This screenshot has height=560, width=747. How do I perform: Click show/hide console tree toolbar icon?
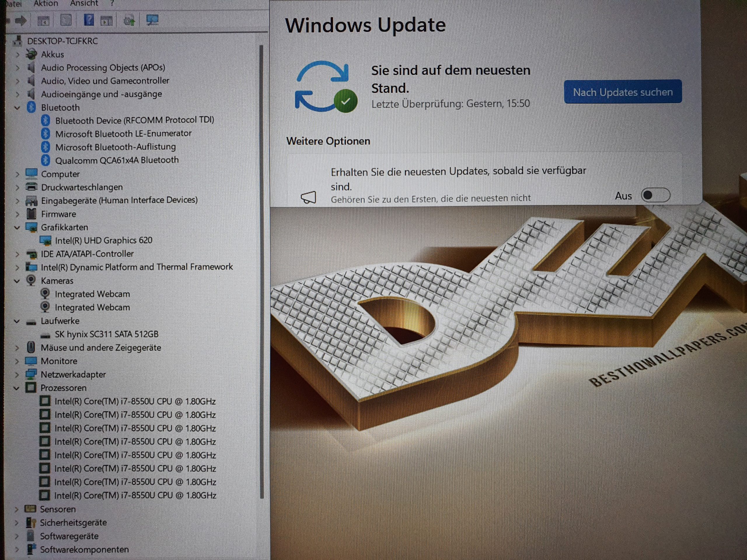tap(43, 21)
